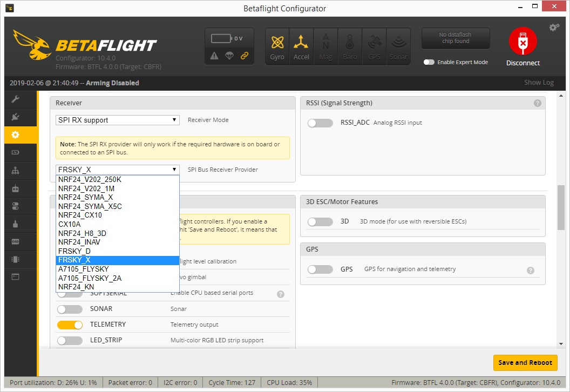
Task: Click the Show Log link
Action: (539, 83)
